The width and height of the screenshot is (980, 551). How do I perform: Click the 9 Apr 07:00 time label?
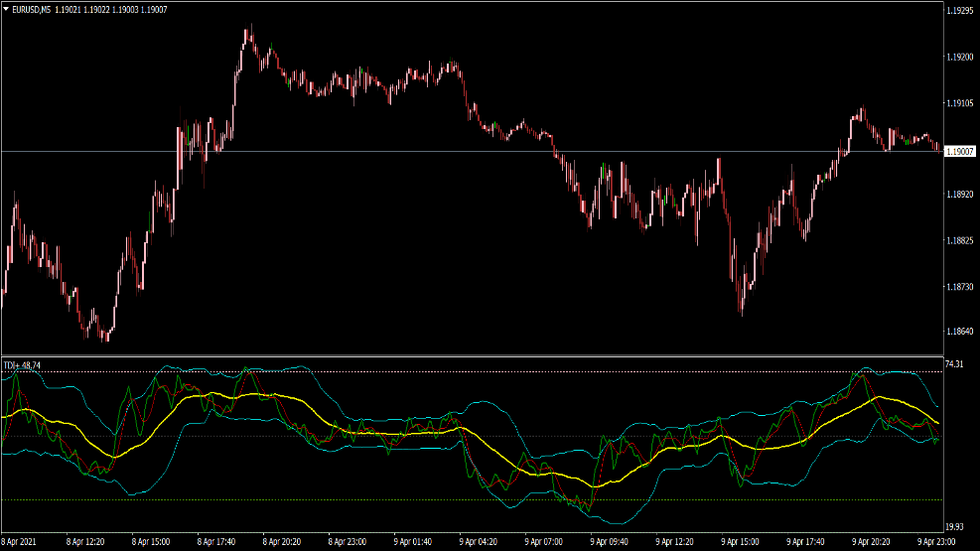point(544,542)
